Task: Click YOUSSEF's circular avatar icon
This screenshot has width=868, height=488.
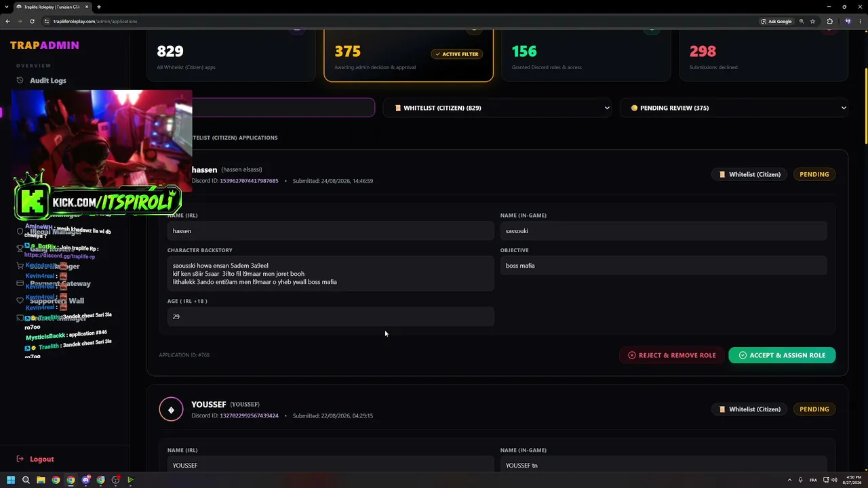Action: tap(171, 409)
